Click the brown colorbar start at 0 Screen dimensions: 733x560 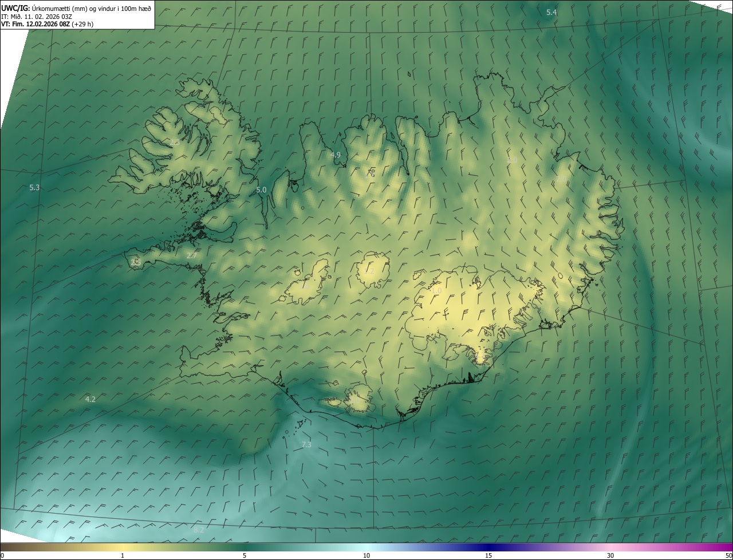pyautogui.click(x=3, y=548)
